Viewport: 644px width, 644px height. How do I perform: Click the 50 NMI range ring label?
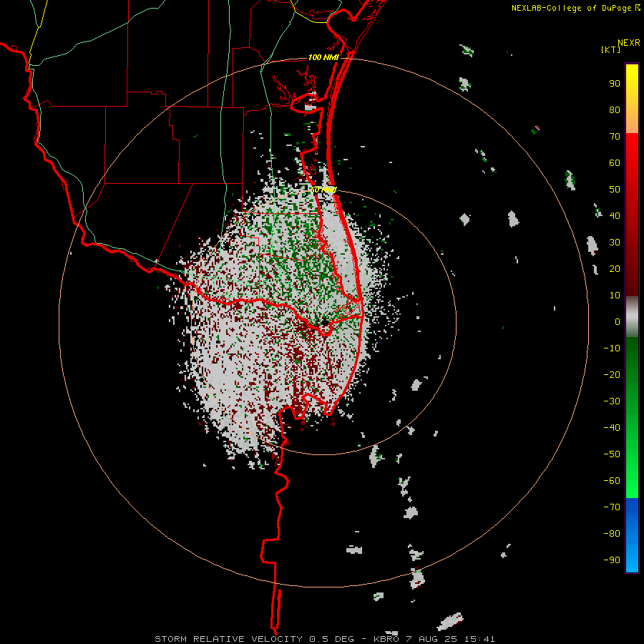323,190
